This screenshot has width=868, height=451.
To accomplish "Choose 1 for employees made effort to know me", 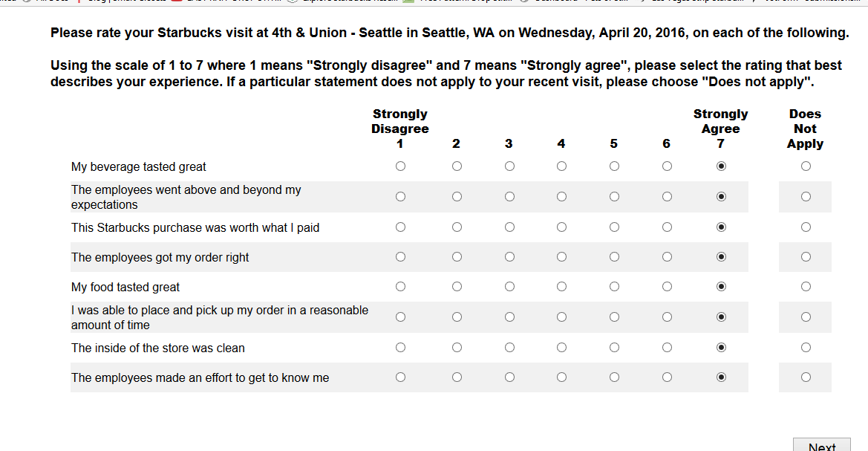I will (400, 377).
